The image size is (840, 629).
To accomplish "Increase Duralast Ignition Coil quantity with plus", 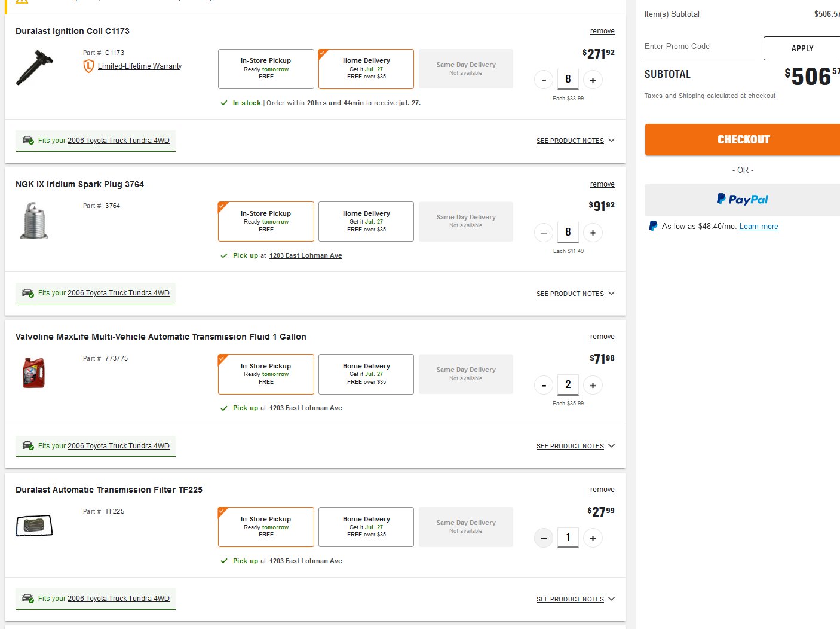I will point(593,80).
